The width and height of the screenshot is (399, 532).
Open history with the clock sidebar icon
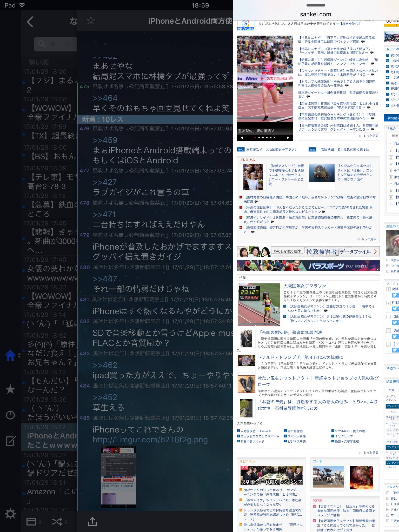pos(10,415)
